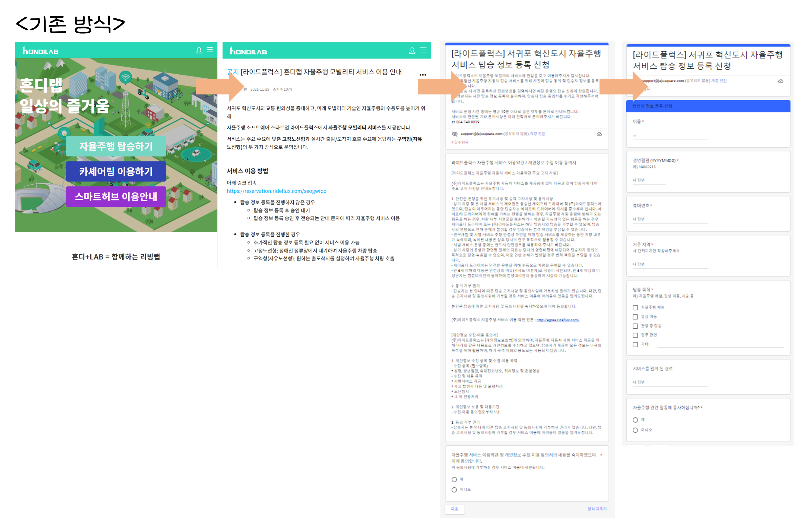Click the view count 조회수 1074
Image resolution: width=812 pixels, height=530 pixels.
tap(282, 89)
